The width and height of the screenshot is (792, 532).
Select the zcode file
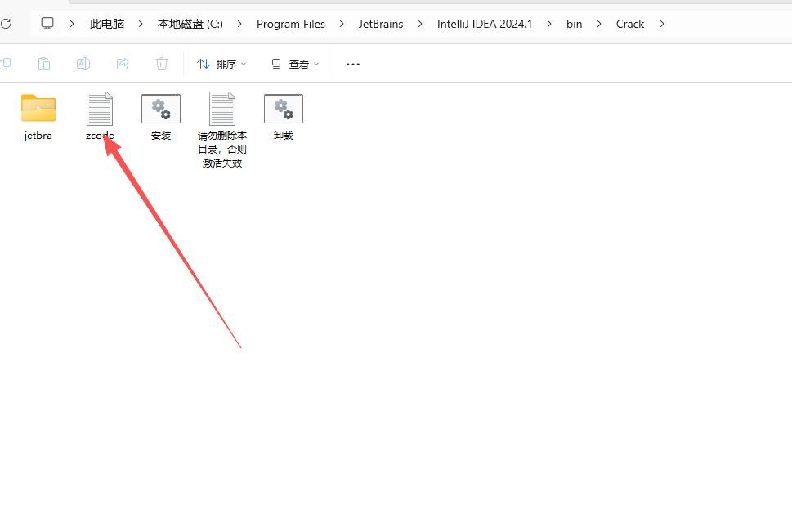[x=99, y=108]
